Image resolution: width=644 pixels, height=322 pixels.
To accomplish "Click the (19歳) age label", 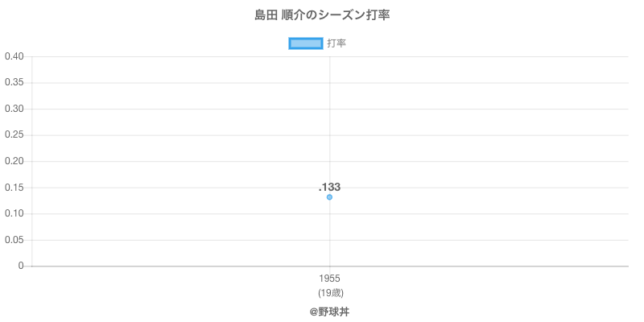I will (329, 292).
